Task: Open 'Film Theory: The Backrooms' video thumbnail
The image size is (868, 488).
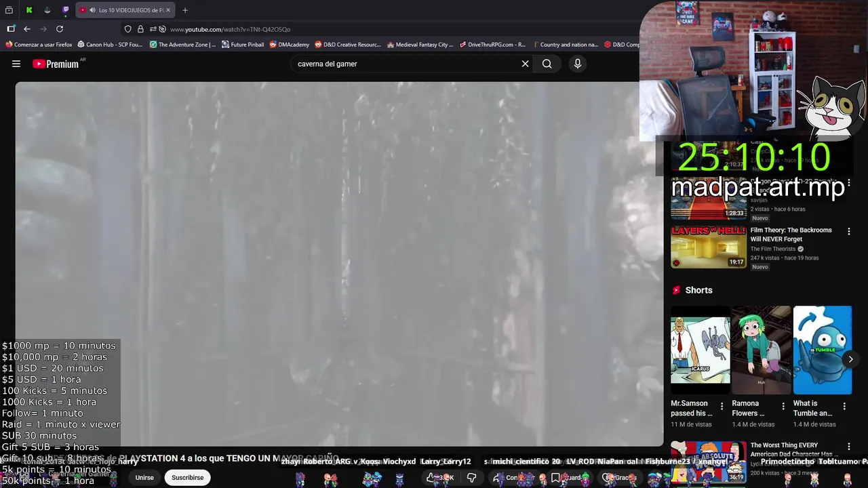Action: click(709, 247)
